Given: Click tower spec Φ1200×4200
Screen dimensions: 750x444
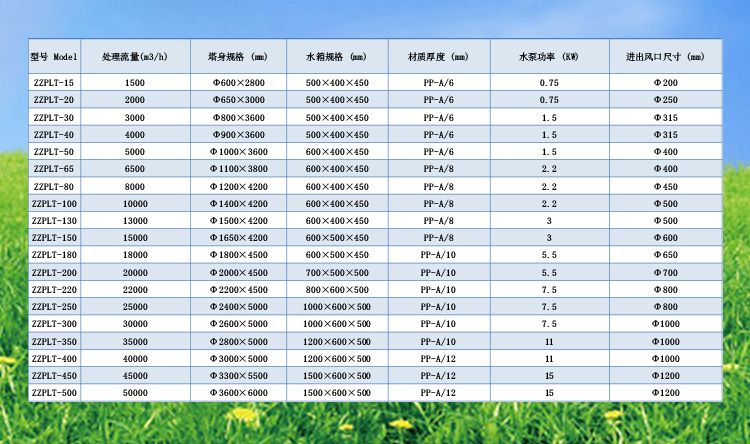Looking at the screenshot, I should point(239,187).
